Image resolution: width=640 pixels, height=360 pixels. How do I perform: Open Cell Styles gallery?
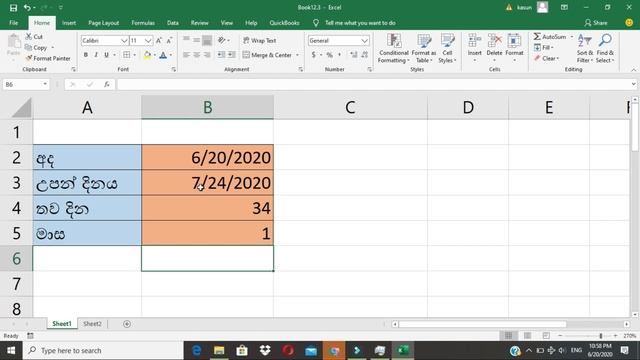click(447, 49)
